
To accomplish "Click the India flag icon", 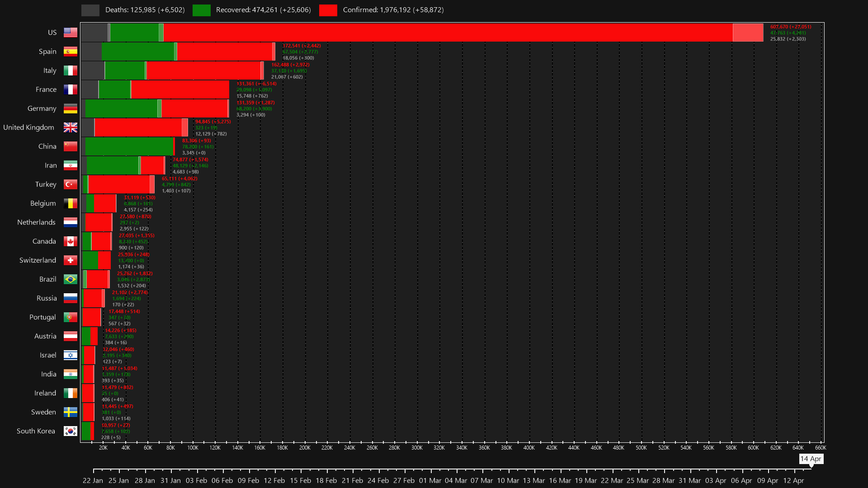I will (71, 374).
